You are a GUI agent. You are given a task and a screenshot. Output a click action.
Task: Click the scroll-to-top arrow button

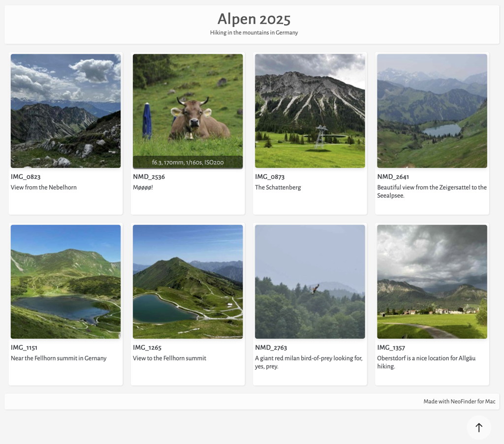tap(478, 427)
